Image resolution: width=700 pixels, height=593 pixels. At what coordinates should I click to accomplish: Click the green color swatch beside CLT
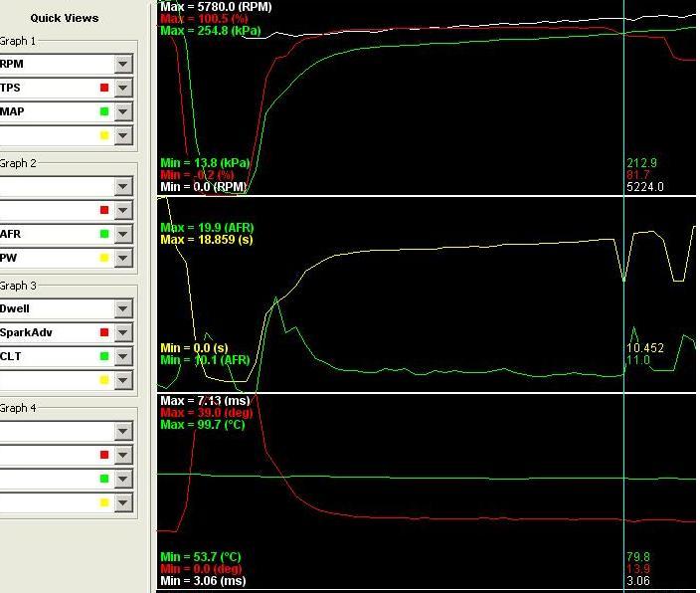[x=104, y=357]
